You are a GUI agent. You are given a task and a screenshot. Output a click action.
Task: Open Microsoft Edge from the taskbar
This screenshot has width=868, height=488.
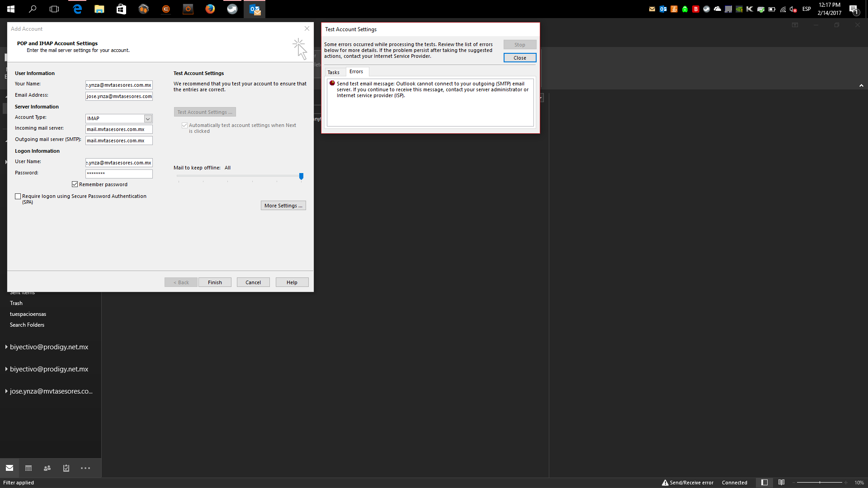point(77,9)
